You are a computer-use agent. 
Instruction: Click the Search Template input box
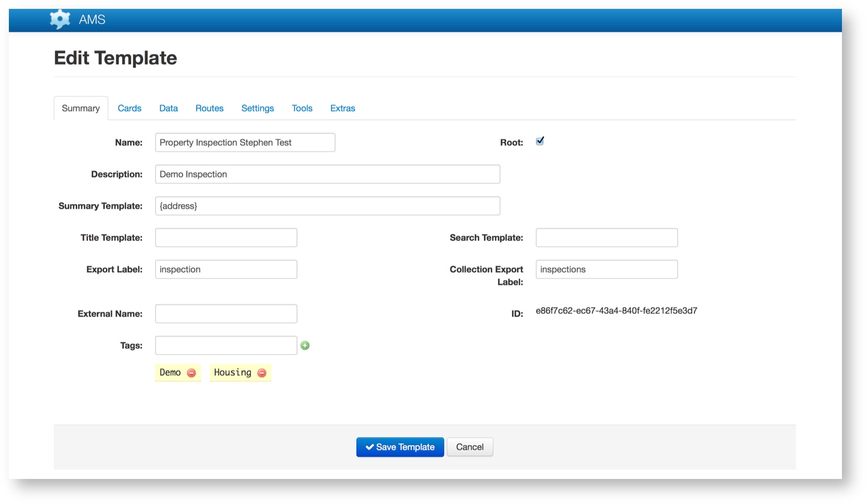coord(607,238)
